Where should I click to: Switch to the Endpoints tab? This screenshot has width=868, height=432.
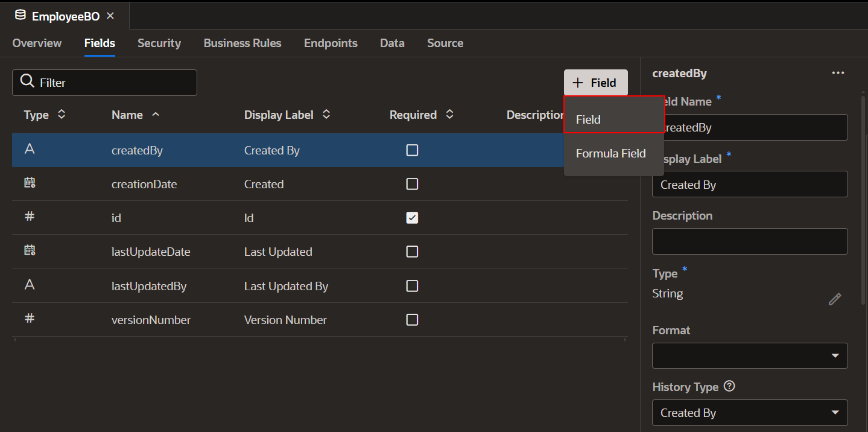tap(331, 43)
